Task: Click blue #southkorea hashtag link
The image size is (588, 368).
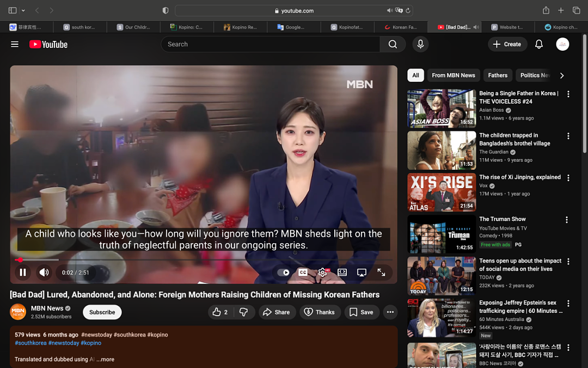Action: tap(30, 343)
